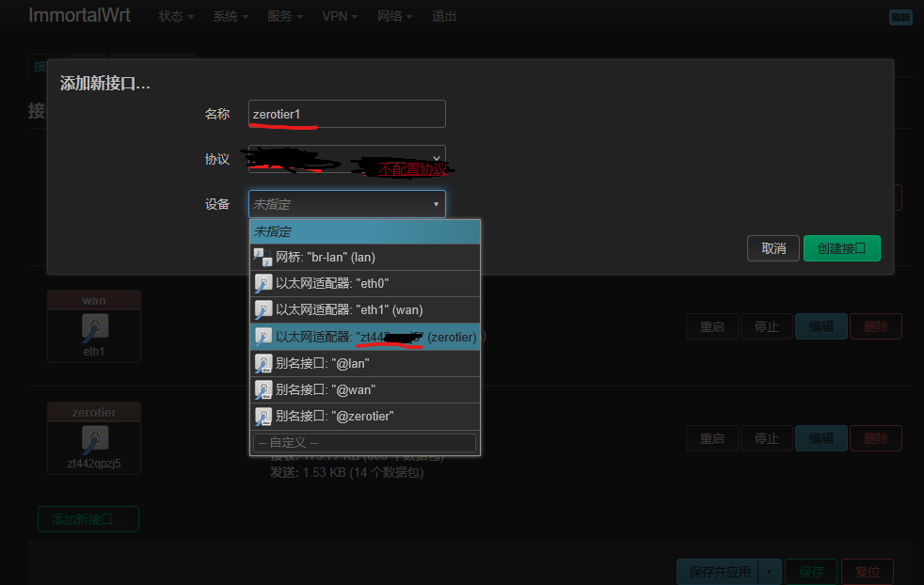This screenshot has width=924, height=585.
Task: Click the 自定义 custom device input field
Action: click(364, 442)
